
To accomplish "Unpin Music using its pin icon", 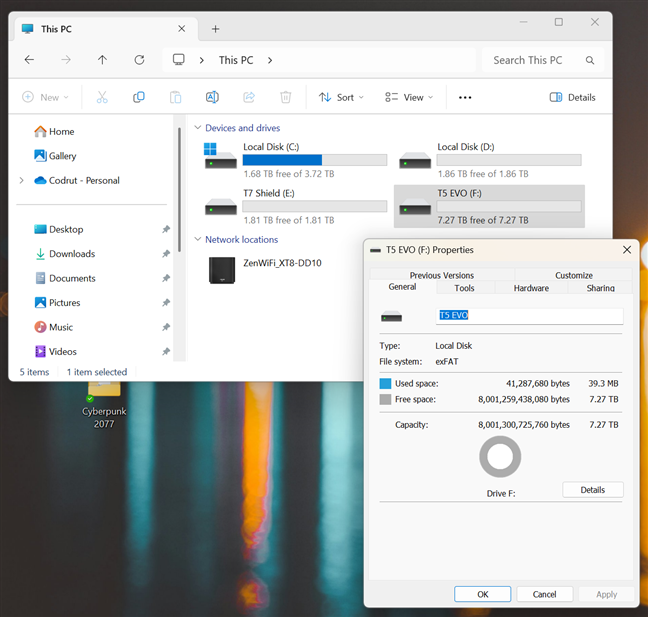I will click(x=166, y=327).
